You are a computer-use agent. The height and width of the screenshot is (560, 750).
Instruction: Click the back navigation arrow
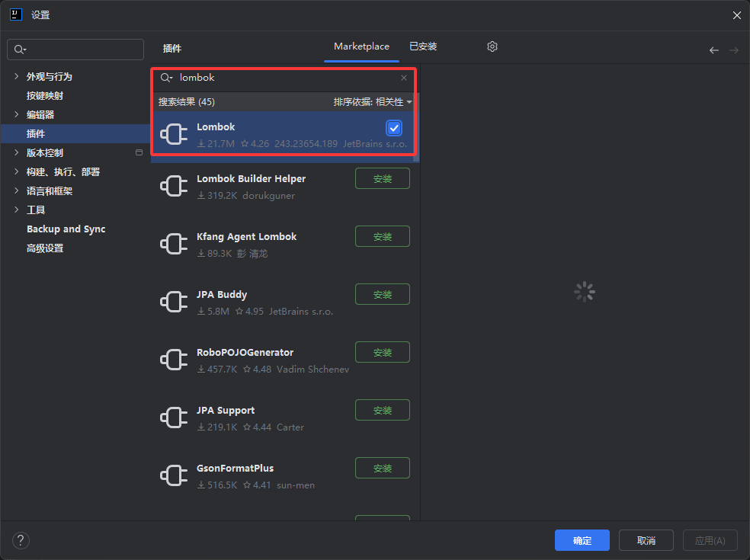(x=714, y=50)
